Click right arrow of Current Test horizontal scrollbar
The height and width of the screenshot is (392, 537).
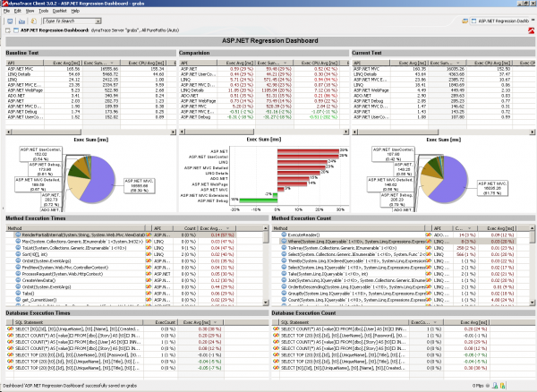tap(533, 132)
